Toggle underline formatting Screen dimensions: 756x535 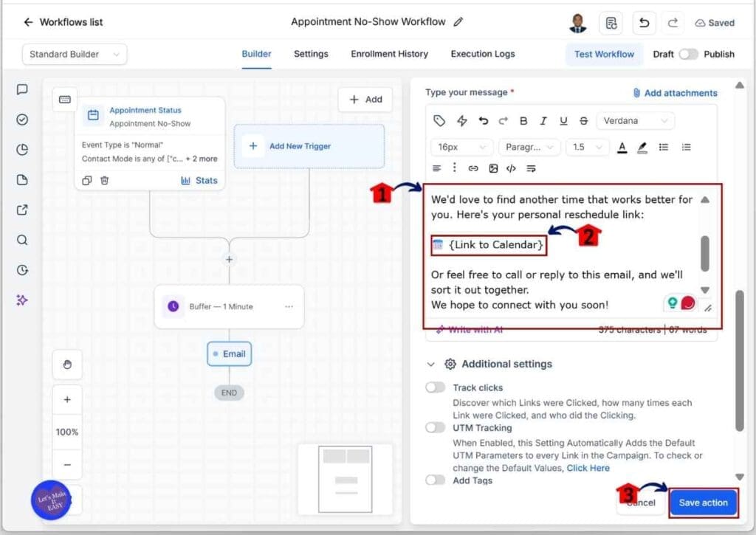(563, 120)
